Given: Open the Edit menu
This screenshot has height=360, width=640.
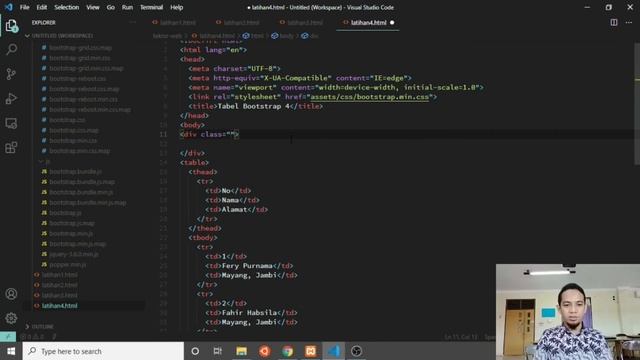Looking at the screenshot, I should [42, 7].
